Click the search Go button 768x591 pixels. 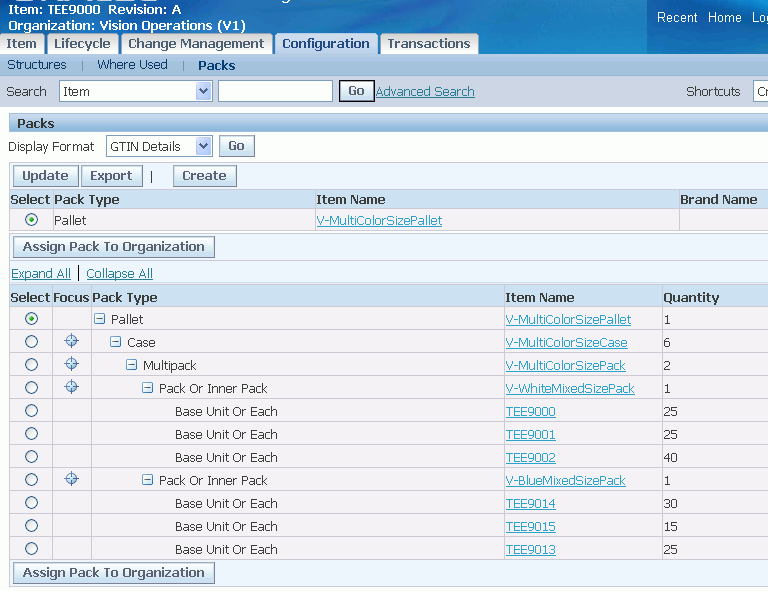click(357, 91)
